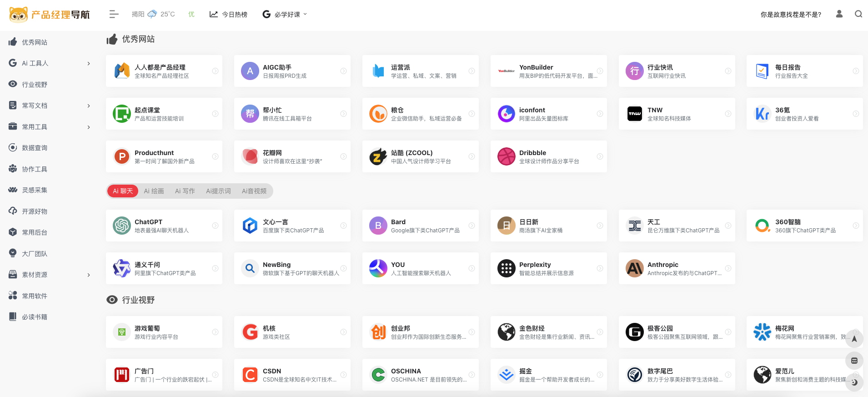
Task: Open the 必学好课 dropdown menu
Action: click(x=285, y=15)
